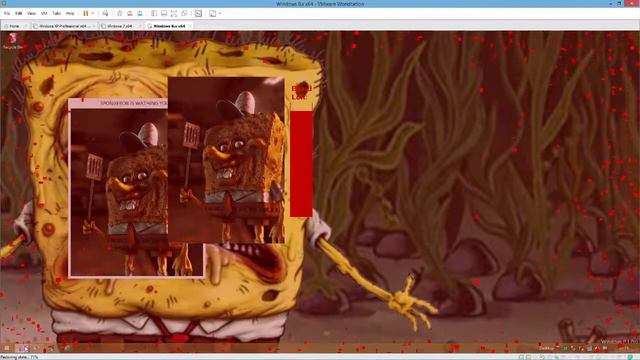
Task: Switch to the Windows XP Professional x64 tab
Action: (x=63, y=26)
